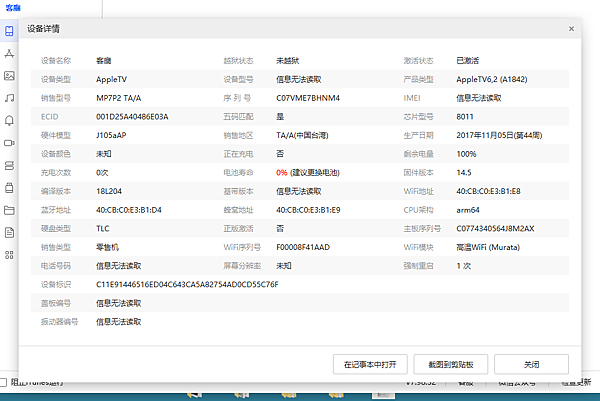
Task: Click the firmware version 14.5
Action: [x=464, y=173]
